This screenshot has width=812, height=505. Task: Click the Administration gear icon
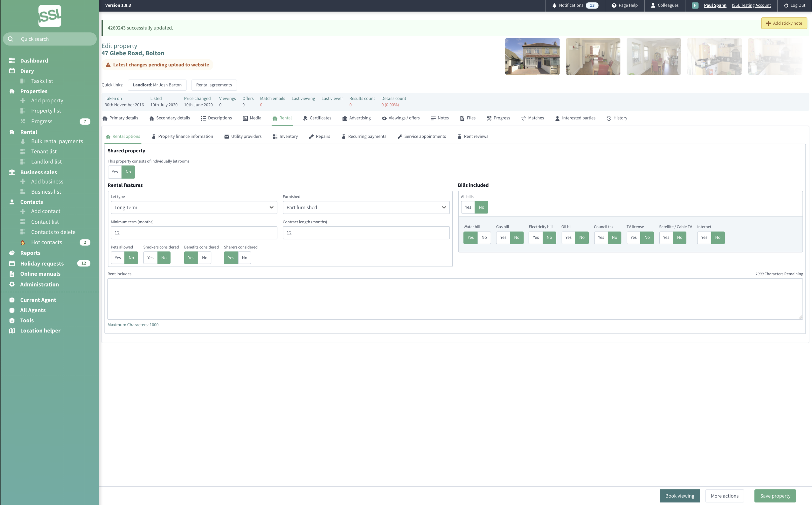pos(12,284)
